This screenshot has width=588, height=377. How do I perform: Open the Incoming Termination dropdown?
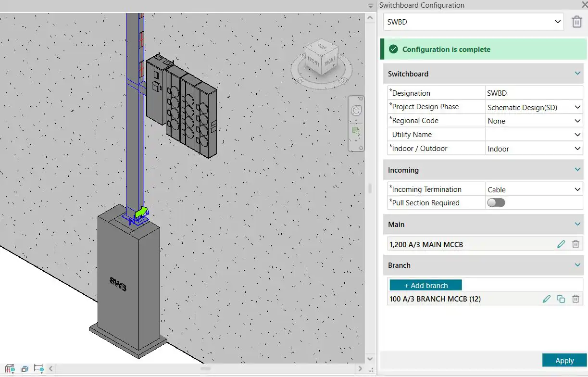(576, 189)
